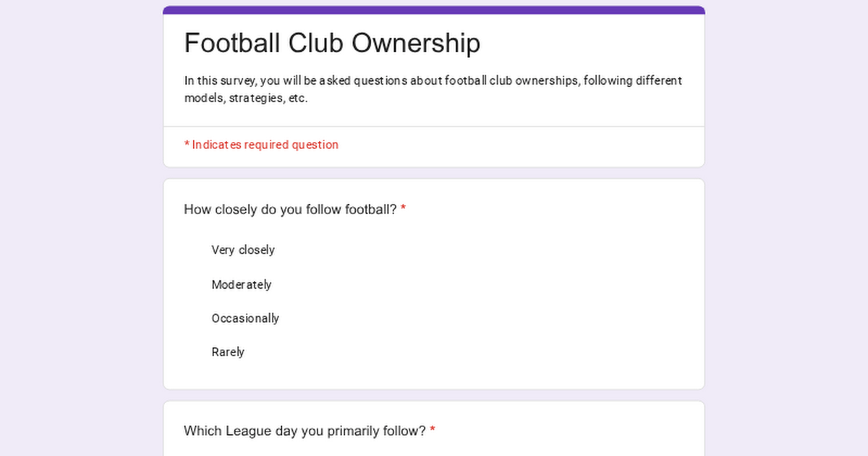Click the lavender background right of form

click(x=787, y=232)
